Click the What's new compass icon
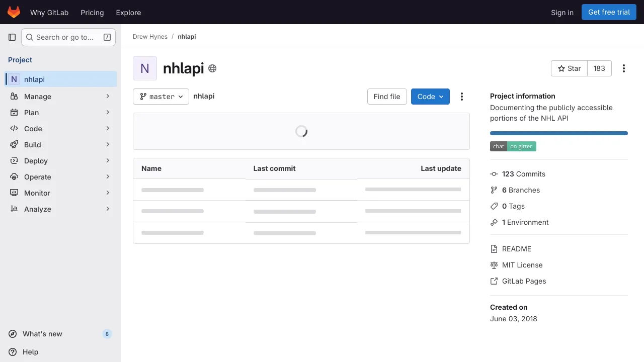This screenshot has width=644, height=362. 13,334
